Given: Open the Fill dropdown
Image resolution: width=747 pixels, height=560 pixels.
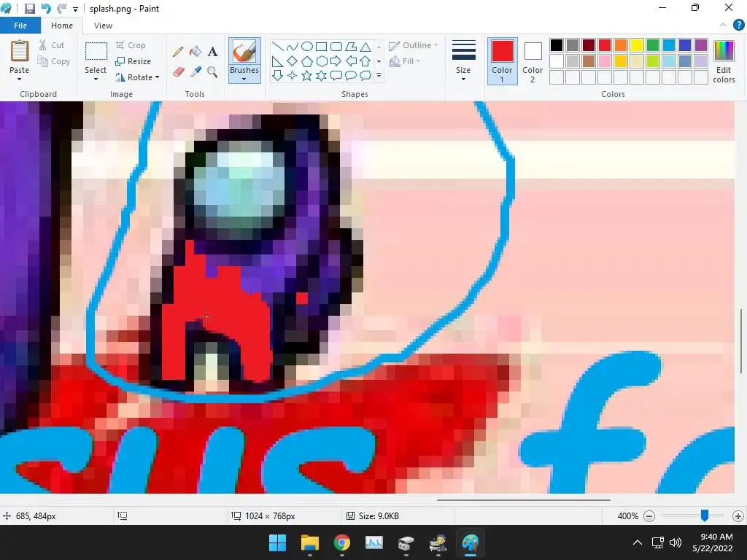Looking at the screenshot, I should point(405,61).
